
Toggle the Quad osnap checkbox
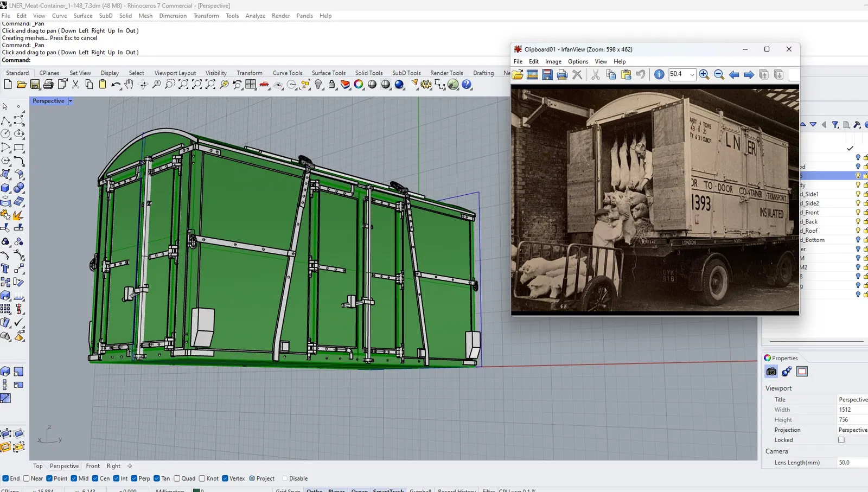(x=177, y=478)
